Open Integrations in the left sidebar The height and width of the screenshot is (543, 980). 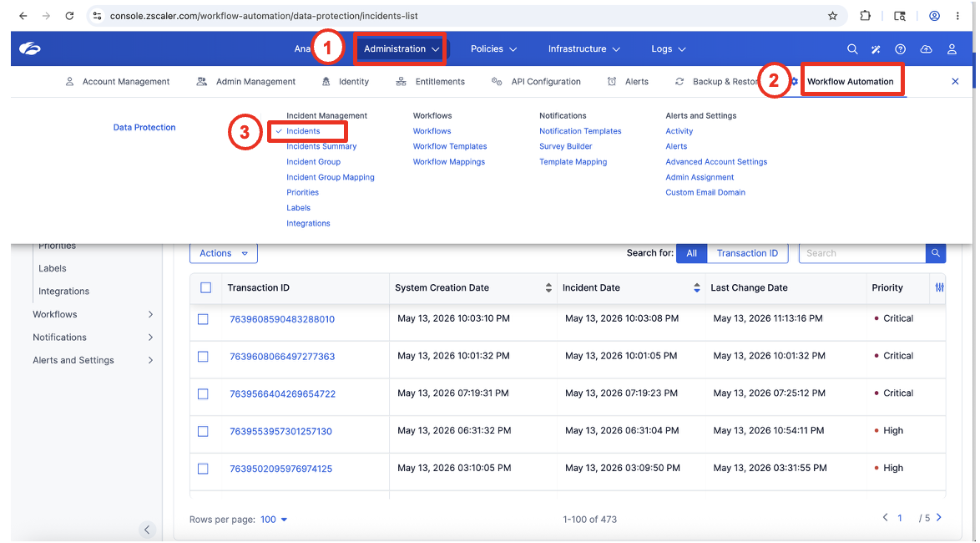tap(63, 291)
